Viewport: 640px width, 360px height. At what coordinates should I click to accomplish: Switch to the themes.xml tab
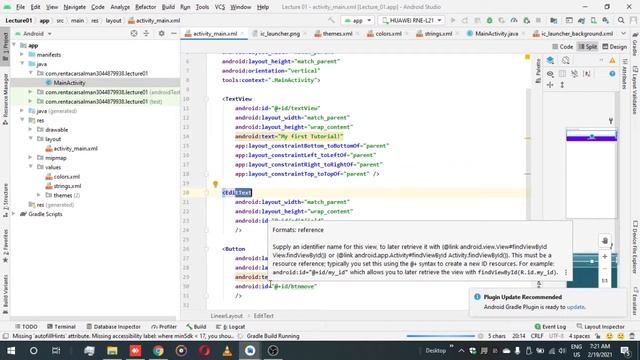pos(334,33)
